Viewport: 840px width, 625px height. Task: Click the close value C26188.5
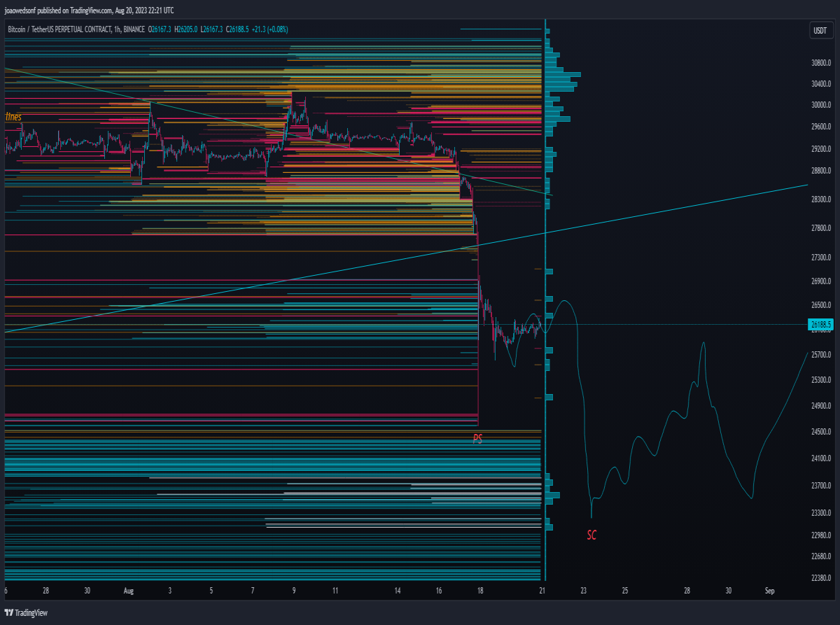pos(238,29)
